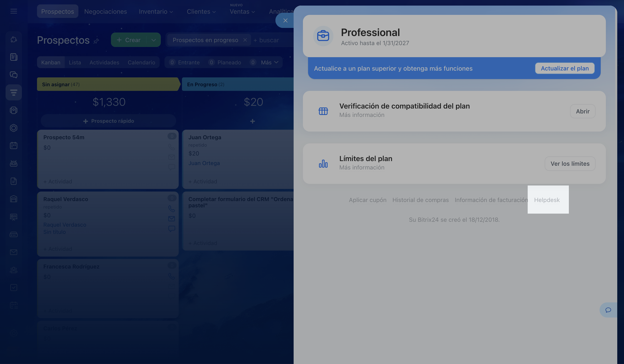Image resolution: width=624 pixels, height=364 pixels.
Task: Open the plan compatibility check with Abrir
Action: coord(582,111)
